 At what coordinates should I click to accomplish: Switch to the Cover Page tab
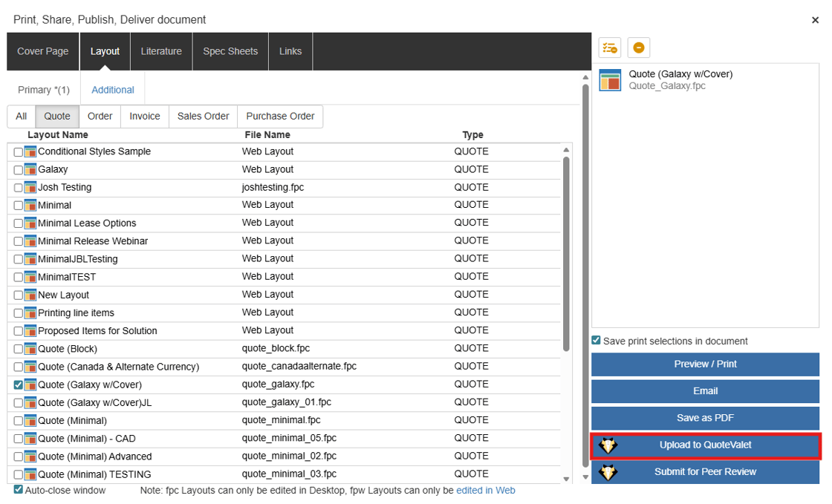pos(43,51)
